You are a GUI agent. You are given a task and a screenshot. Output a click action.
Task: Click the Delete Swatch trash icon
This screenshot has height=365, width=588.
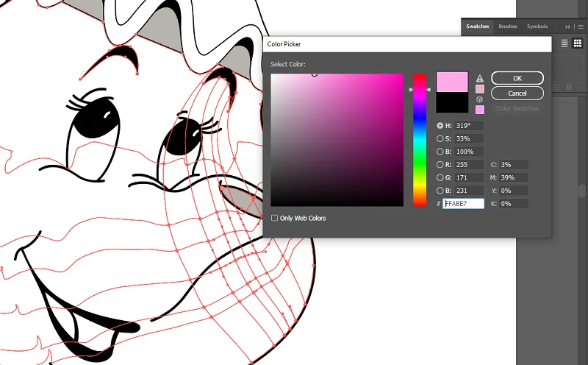click(569, 87)
